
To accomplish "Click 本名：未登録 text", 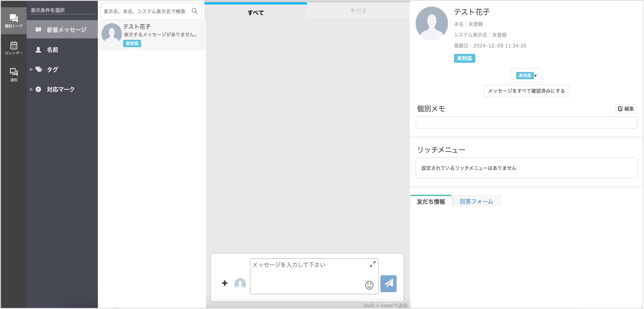I will point(468,24).
